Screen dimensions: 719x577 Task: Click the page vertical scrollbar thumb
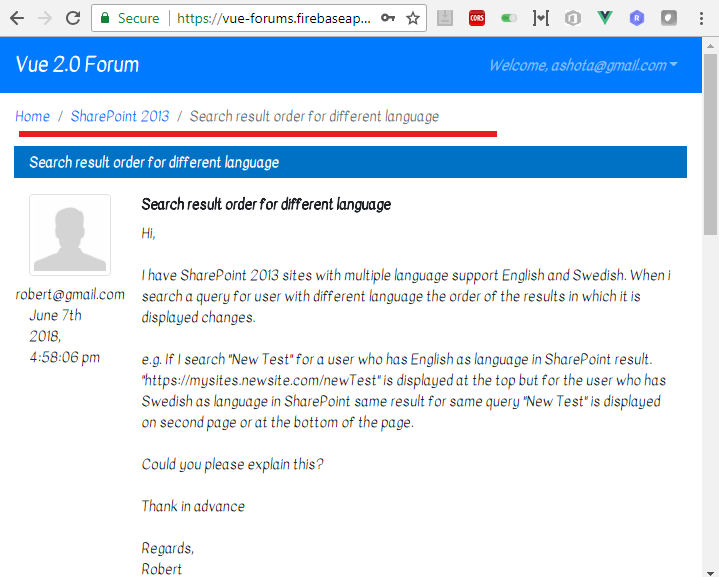[x=710, y=144]
